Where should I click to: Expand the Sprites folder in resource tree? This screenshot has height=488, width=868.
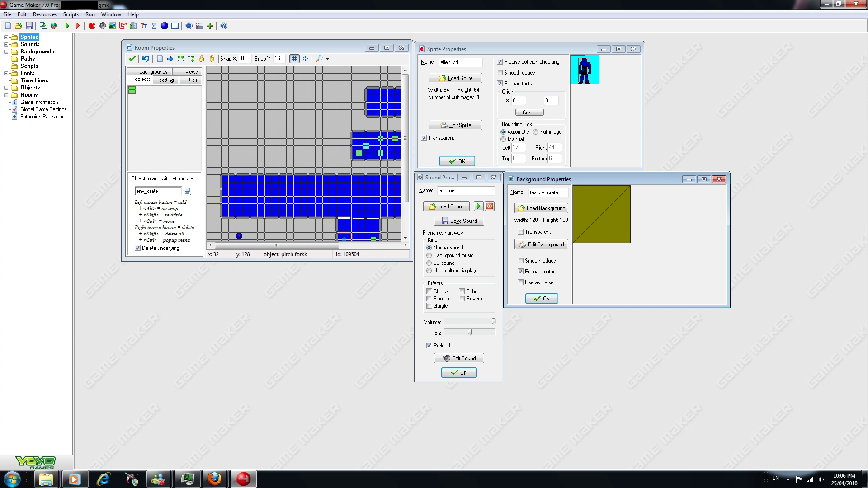point(6,37)
